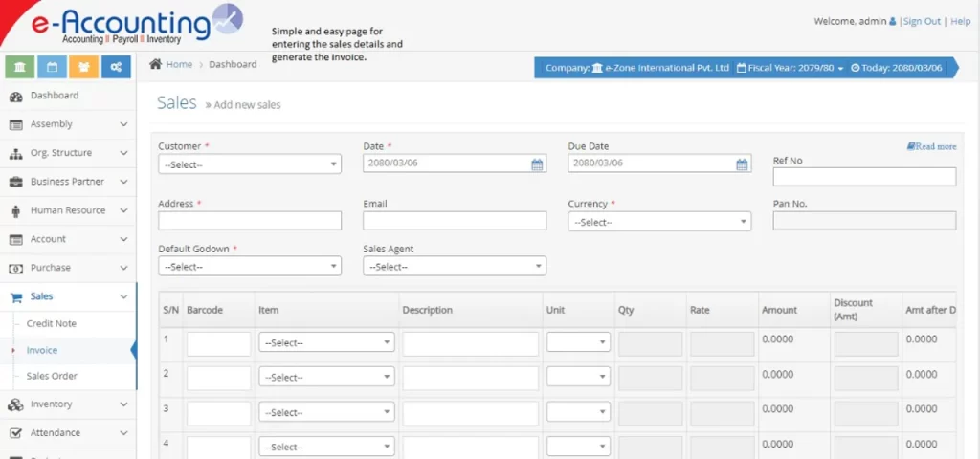Click the blue calendar shortcut icon

click(52, 67)
